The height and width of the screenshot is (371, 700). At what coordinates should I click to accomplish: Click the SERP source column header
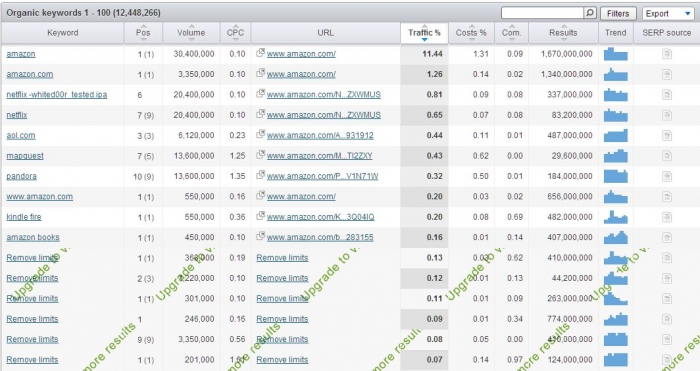click(667, 33)
